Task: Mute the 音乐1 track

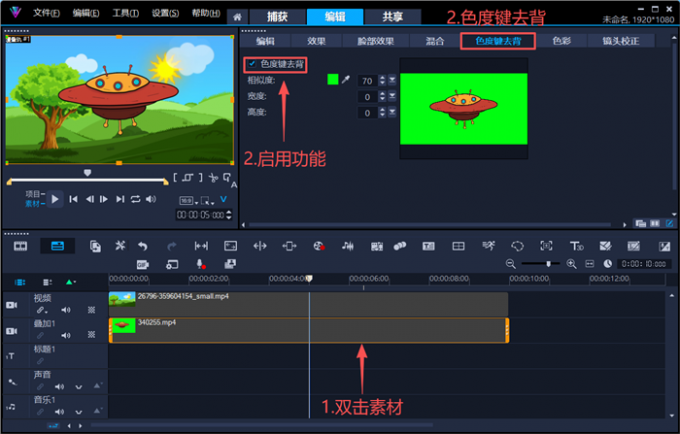Action: pyautogui.click(x=59, y=411)
